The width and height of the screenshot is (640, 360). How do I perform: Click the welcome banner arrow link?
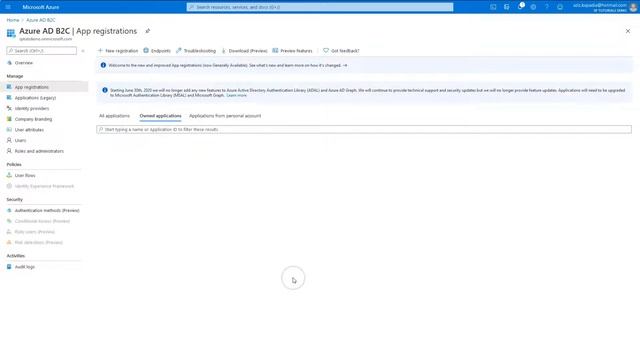(x=345, y=65)
